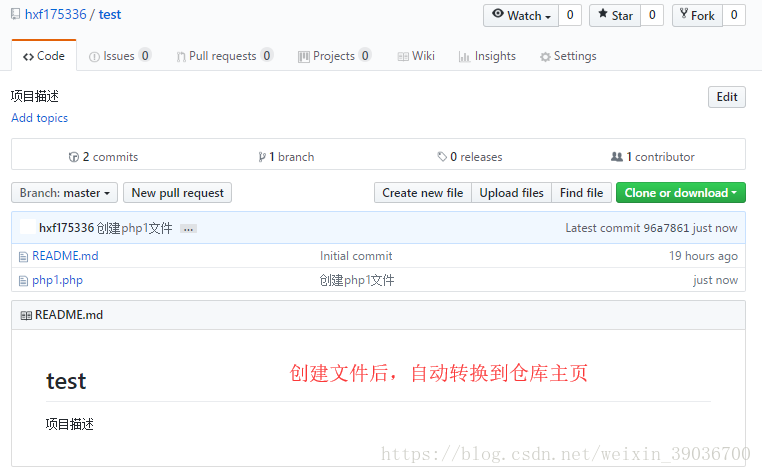Click the Wiki tab book icon
Image resolution: width=762 pixels, height=474 pixels.
click(x=403, y=57)
